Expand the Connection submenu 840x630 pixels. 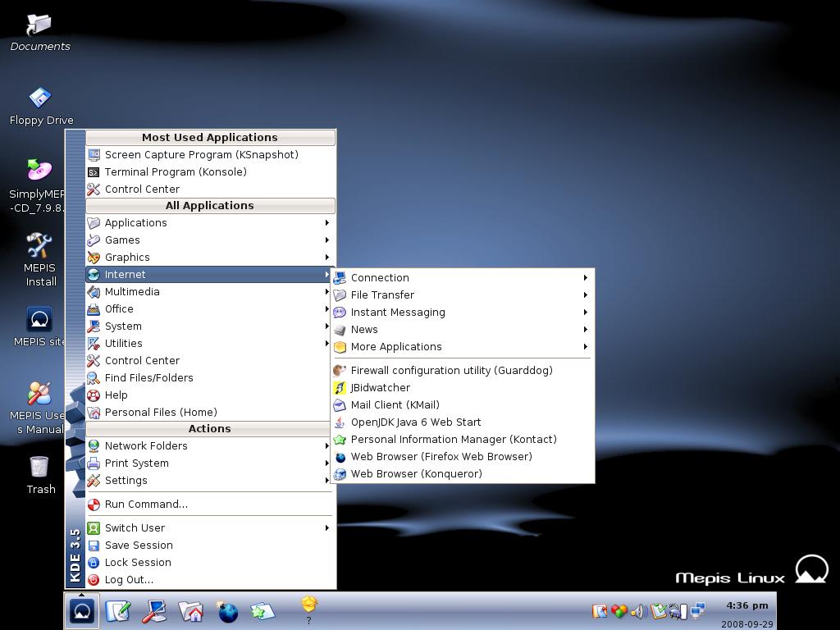380,278
